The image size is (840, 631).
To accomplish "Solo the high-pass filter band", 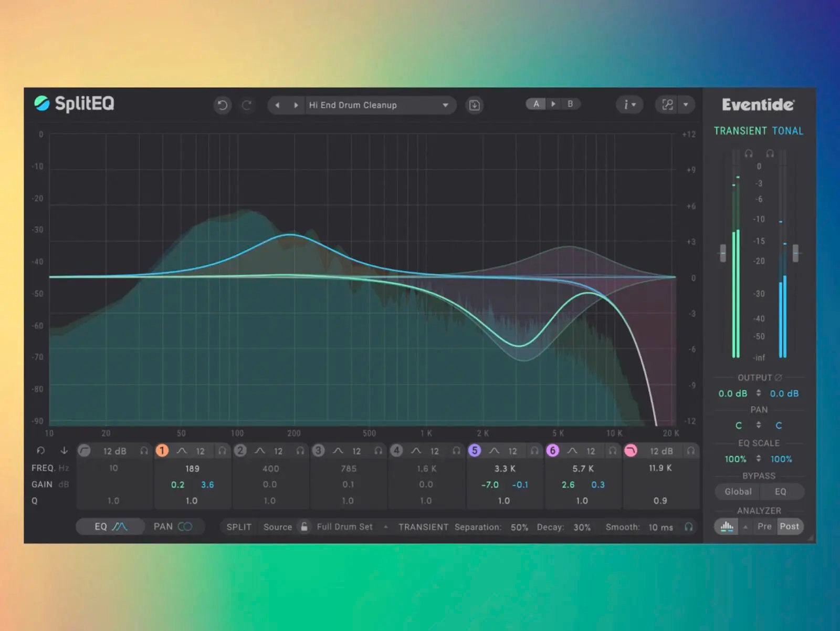I will (x=144, y=451).
